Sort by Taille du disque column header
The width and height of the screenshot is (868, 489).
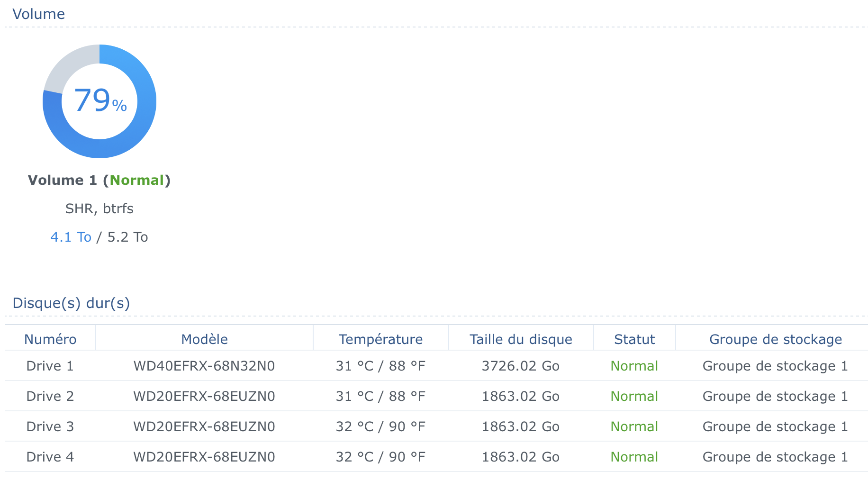[521, 339]
